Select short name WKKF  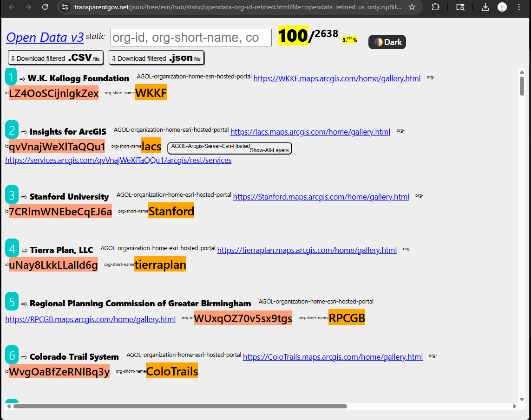click(151, 93)
